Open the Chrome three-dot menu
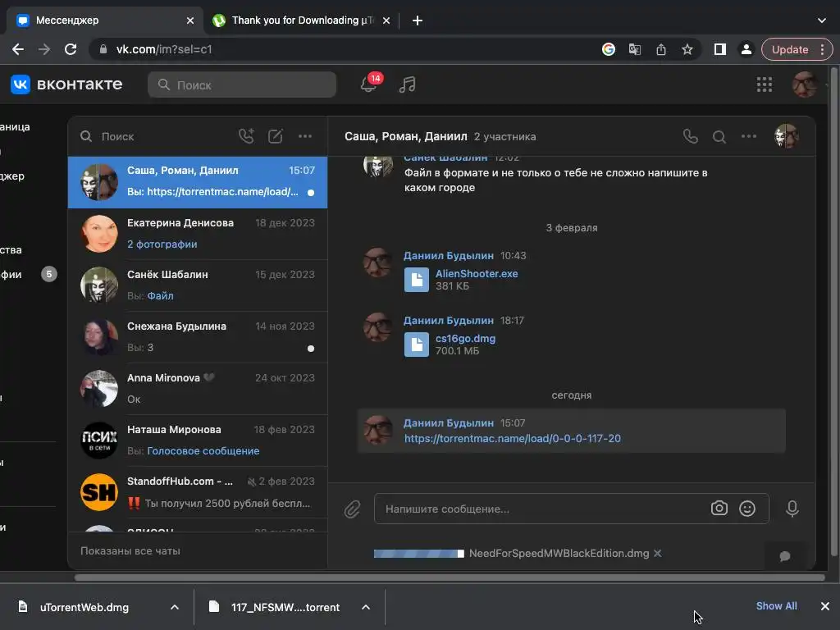 point(822,49)
